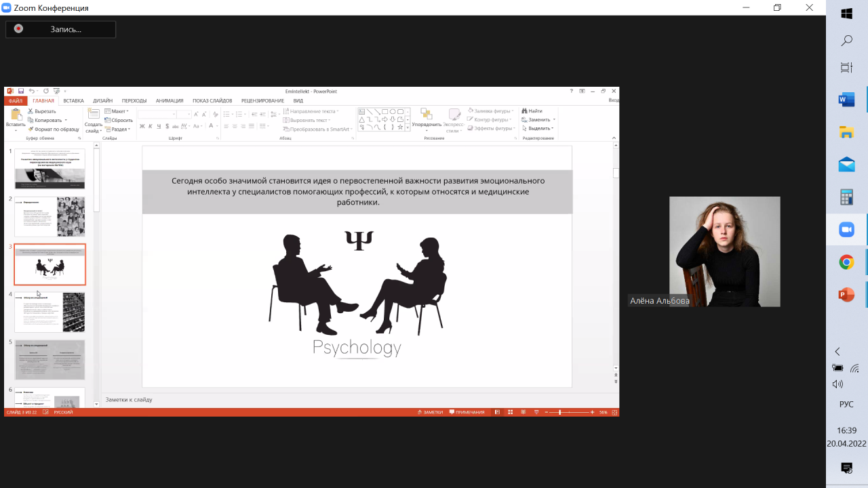868x488 pixels.
Task: Click the Arrange (Упорядочить) icon
Action: coord(427,115)
